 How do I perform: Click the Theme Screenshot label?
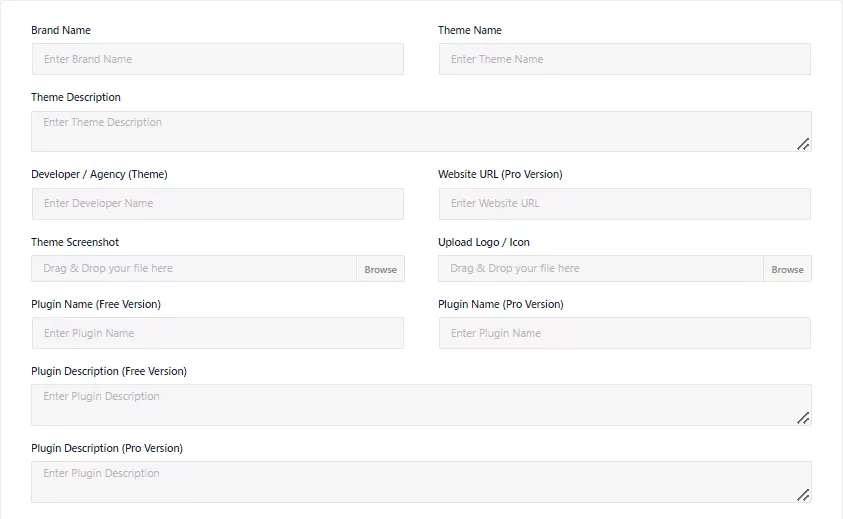click(x=75, y=242)
